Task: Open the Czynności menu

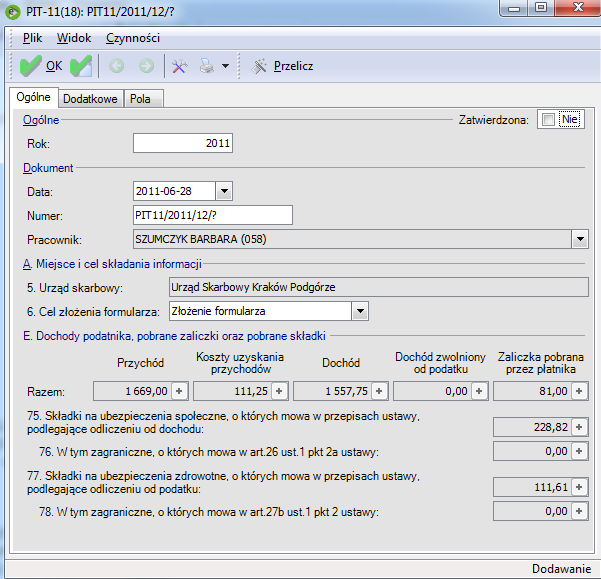Action: (x=133, y=38)
